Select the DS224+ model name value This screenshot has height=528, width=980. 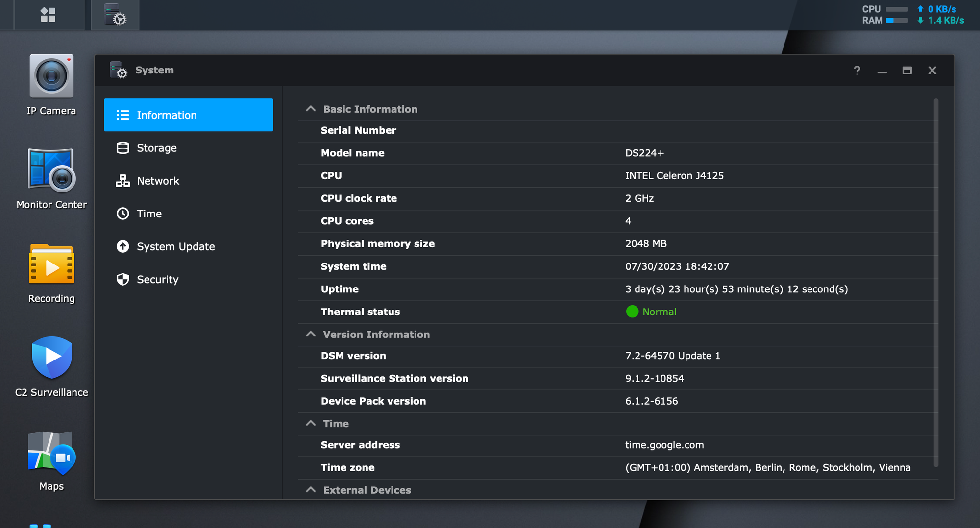[x=644, y=153]
